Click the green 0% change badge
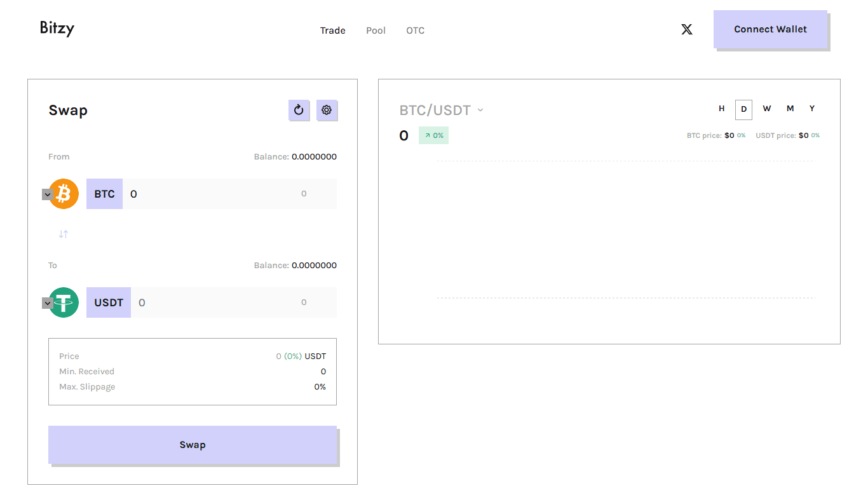868x488 pixels. (x=433, y=135)
